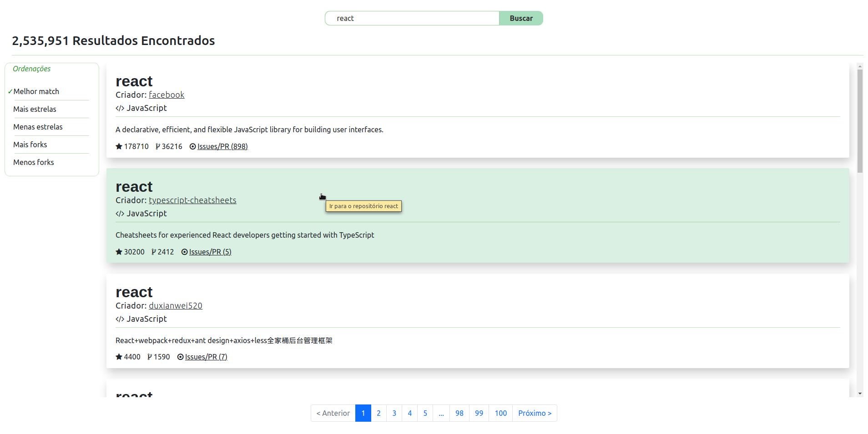868x434 pixels.
Task: Open Issues/PR (898) link
Action: pos(222,146)
